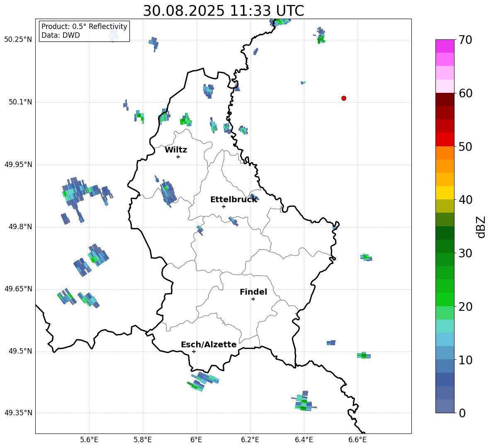Pick the bottom slate-blue swatch at 0 dBZ
Screen dimensions: 491x448
[445, 406]
